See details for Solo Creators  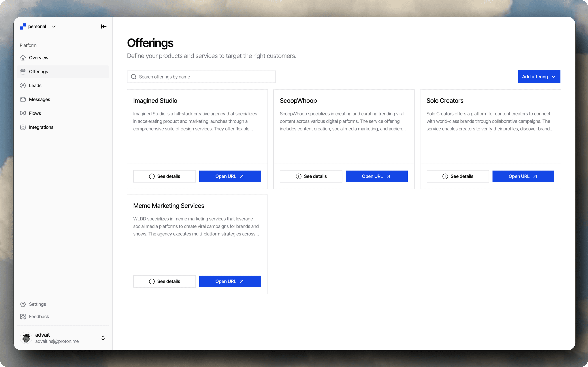click(x=458, y=176)
